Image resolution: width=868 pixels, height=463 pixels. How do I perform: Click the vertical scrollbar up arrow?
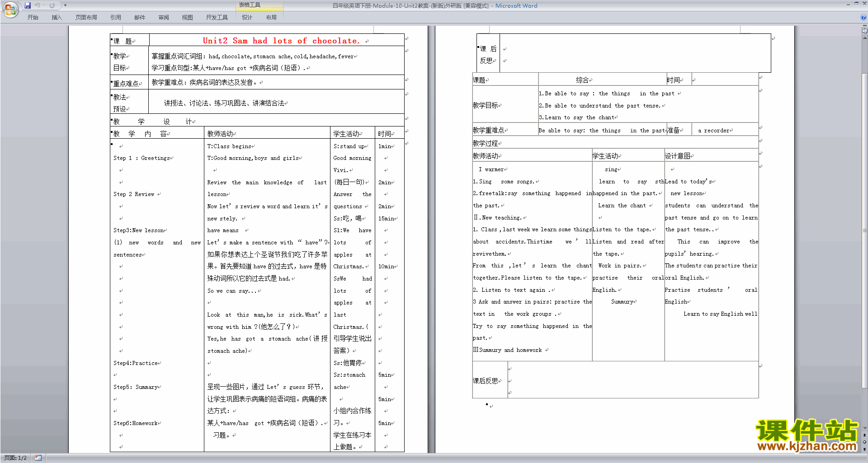click(x=864, y=38)
